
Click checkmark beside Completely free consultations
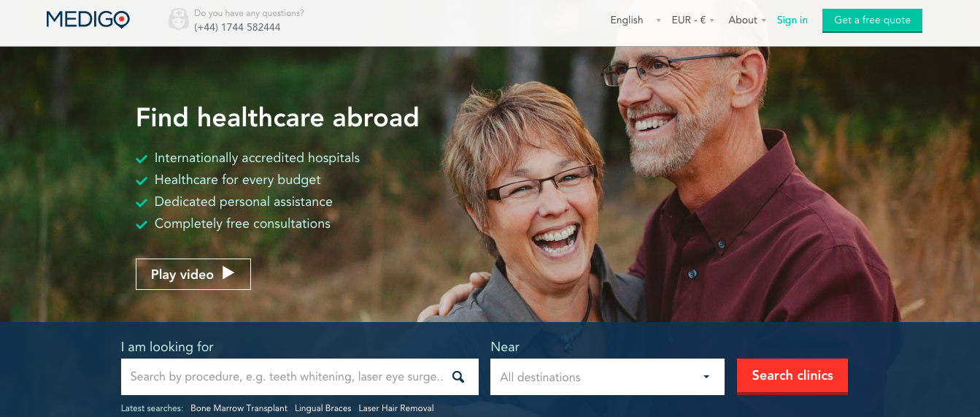[142, 224]
